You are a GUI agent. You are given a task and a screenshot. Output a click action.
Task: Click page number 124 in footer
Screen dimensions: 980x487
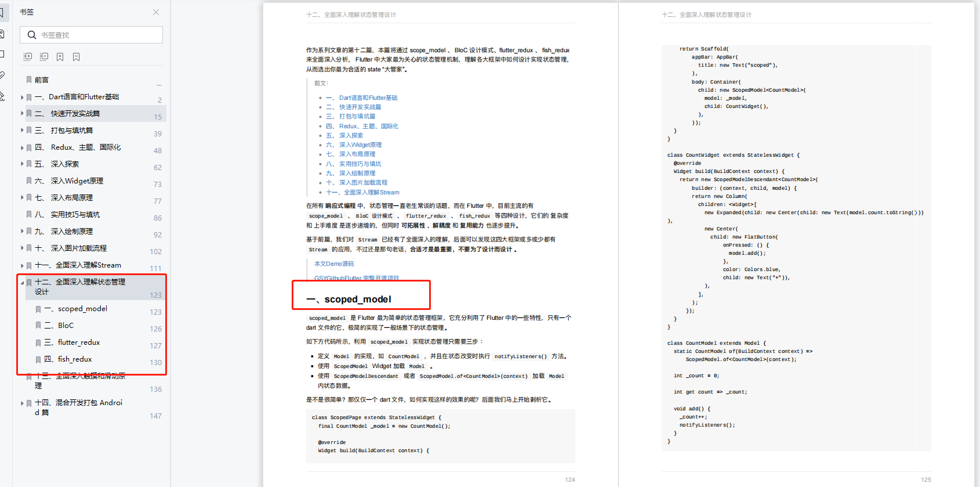[570, 479]
